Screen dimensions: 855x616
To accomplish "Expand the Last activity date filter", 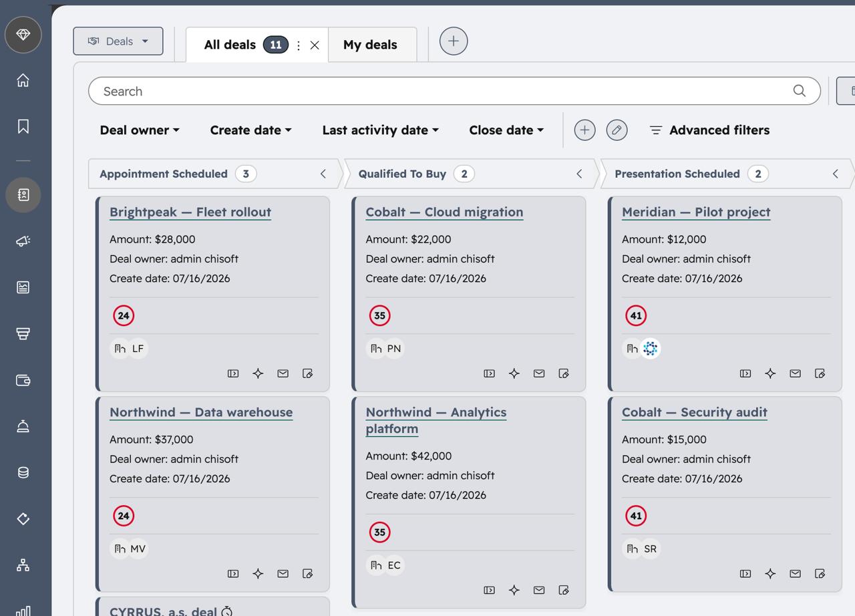I will 380,130.
